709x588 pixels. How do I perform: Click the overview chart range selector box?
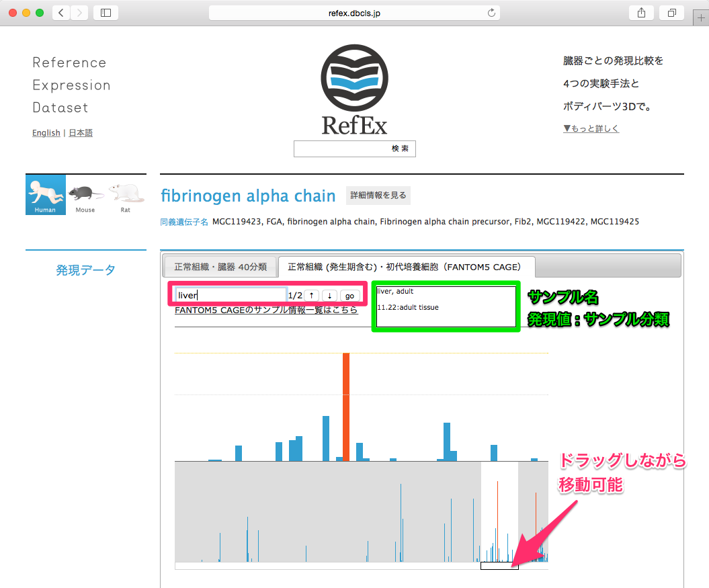click(499, 566)
